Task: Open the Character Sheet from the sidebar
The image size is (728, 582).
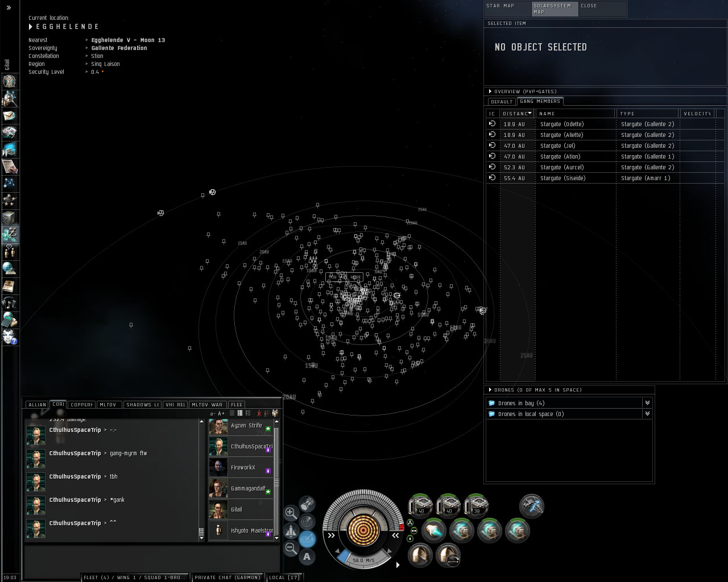Action: point(10,81)
